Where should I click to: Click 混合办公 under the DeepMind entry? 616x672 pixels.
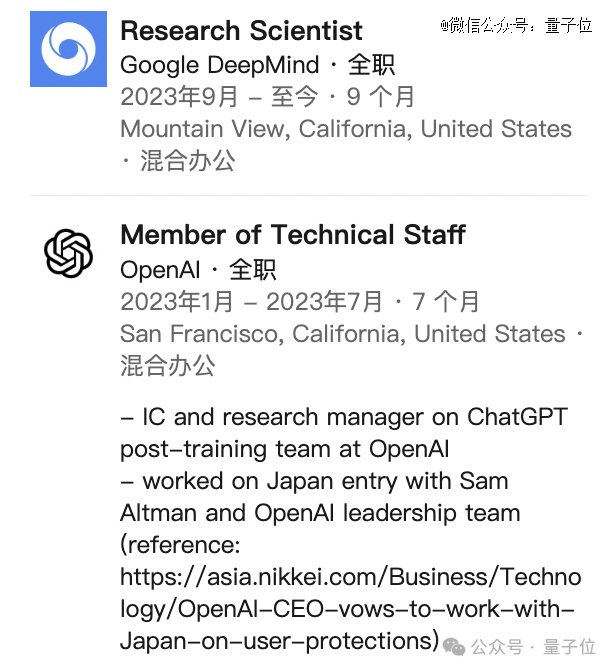(x=187, y=161)
